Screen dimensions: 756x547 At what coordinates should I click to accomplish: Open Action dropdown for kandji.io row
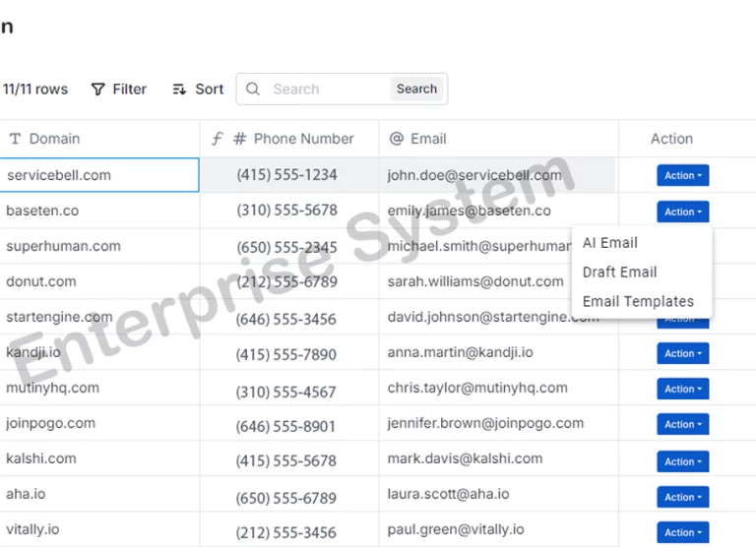coord(683,353)
